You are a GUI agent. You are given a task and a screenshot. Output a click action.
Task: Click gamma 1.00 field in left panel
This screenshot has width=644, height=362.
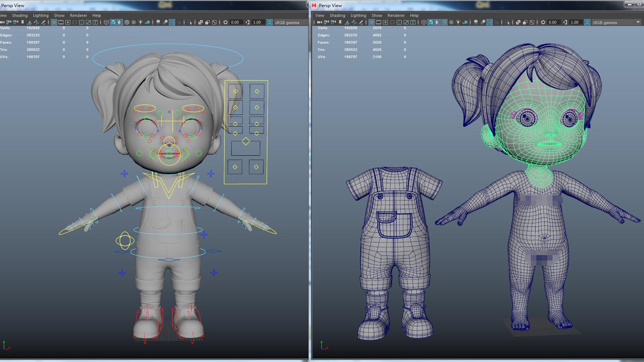[x=258, y=22]
